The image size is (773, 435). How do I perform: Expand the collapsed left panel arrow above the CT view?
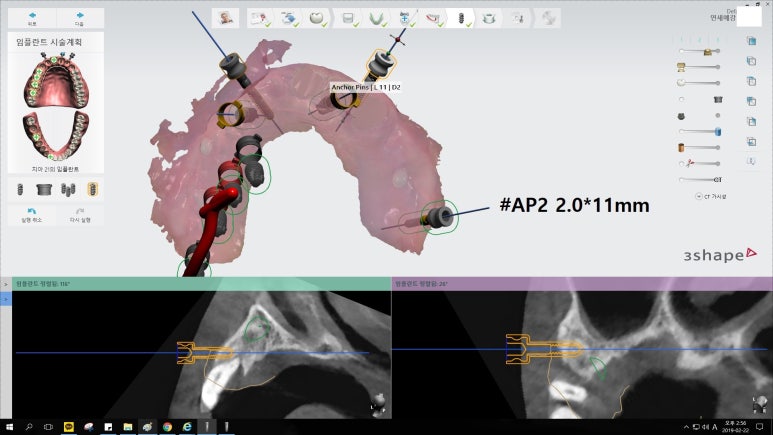tap(5, 284)
